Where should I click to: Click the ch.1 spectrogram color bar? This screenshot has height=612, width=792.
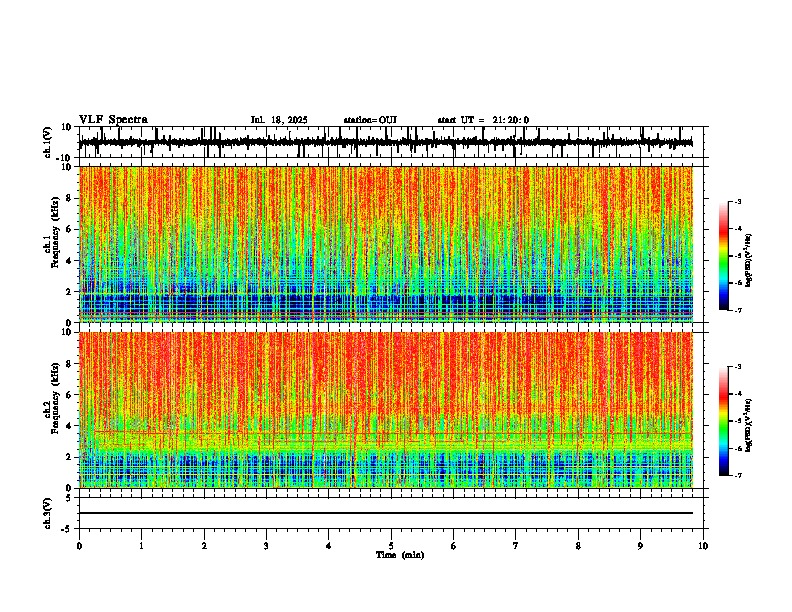pyautogui.click(x=723, y=256)
